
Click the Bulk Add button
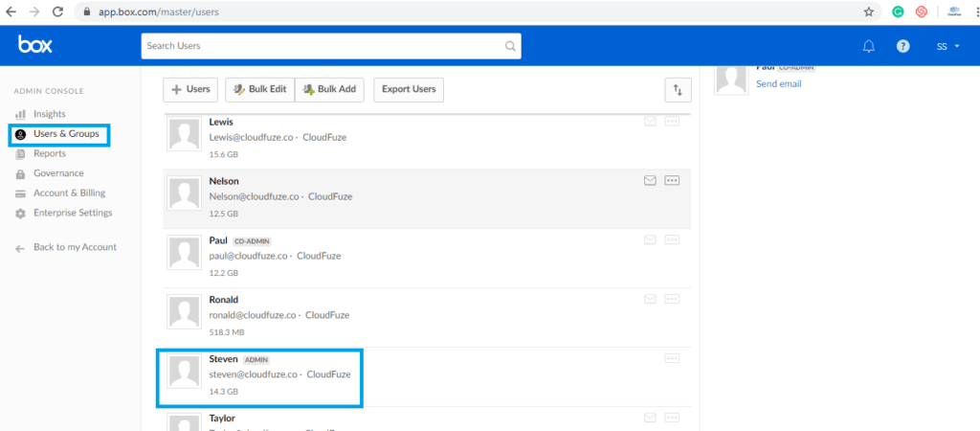(329, 89)
